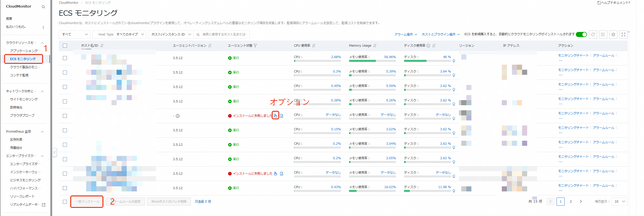644x216 pixels.
Task: Open the ... more actions in the 16.02% memory row
Action: tap(560, 191)
